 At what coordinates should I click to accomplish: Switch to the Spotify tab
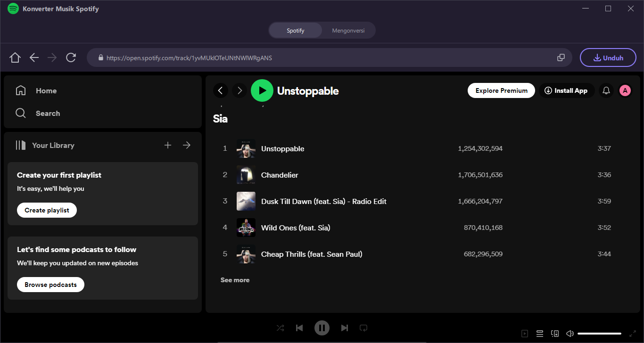pos(296,31)
